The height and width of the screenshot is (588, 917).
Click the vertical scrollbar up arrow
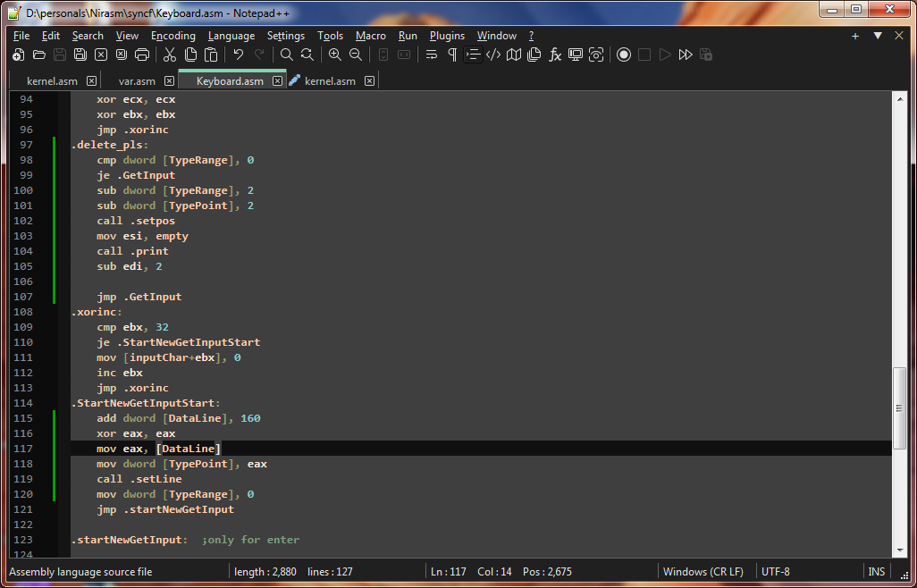(899, 99)
